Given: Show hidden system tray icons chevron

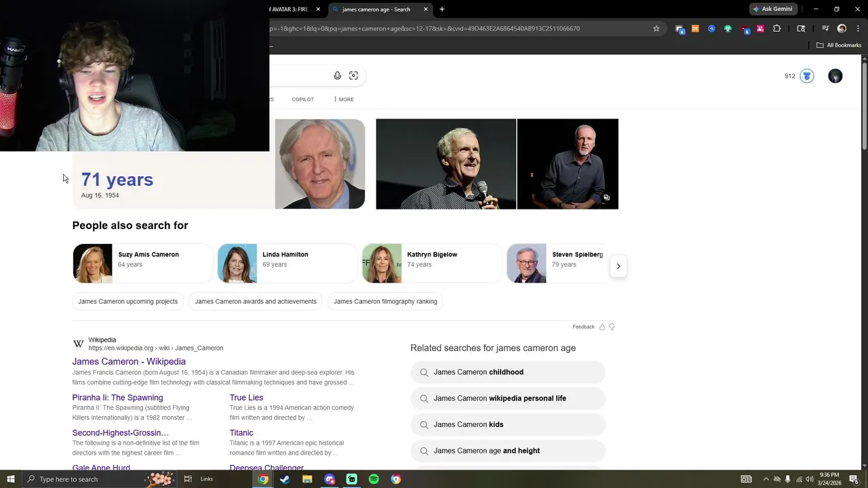Looking at the screenshot, I should 766,479.
